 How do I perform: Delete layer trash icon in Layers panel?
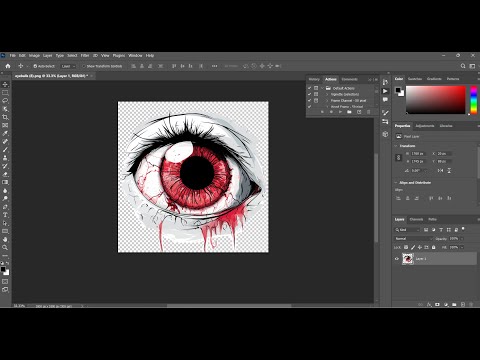[x=471, y=304]
